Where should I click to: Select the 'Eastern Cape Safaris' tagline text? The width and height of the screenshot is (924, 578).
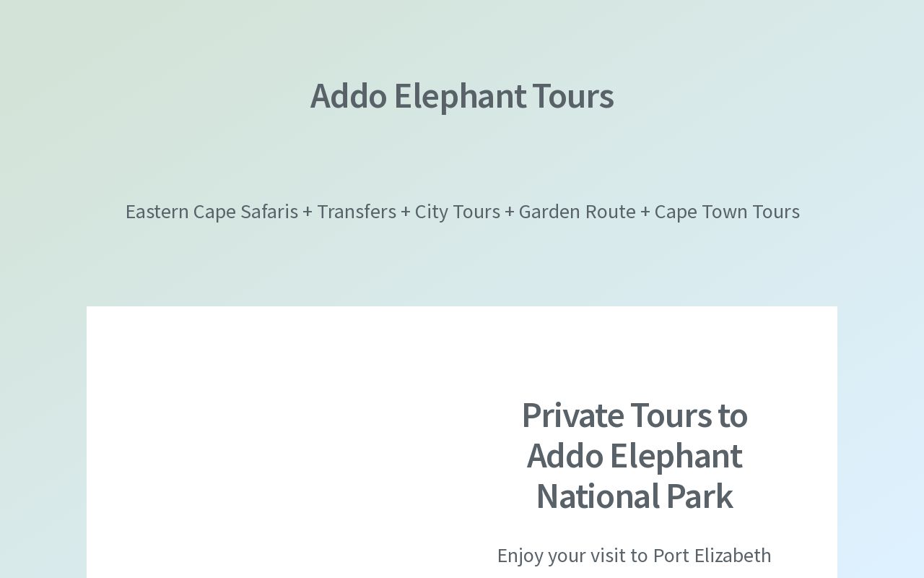pos(212,211)
